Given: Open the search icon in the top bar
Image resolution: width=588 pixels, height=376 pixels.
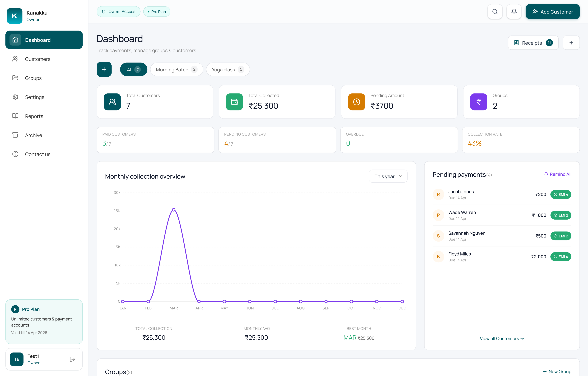Looking at the screenshot, I should tap(495, 11).
